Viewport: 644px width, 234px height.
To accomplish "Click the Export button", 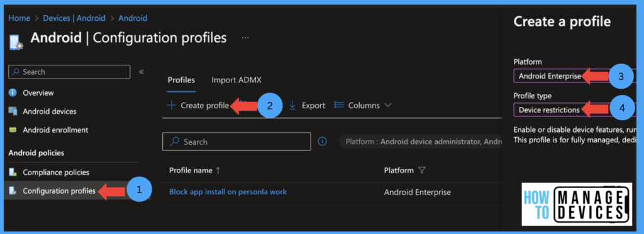I will click(x=307, y=106).
